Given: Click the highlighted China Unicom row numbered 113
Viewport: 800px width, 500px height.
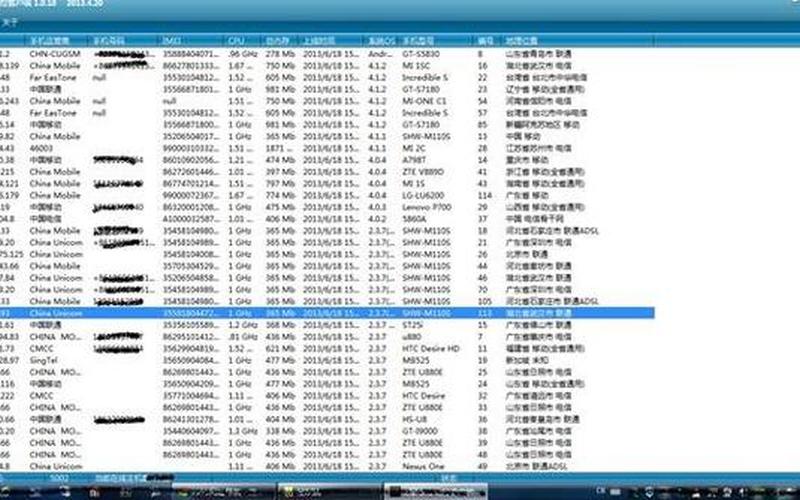Looking at the screenshot, I should (327, 313).
